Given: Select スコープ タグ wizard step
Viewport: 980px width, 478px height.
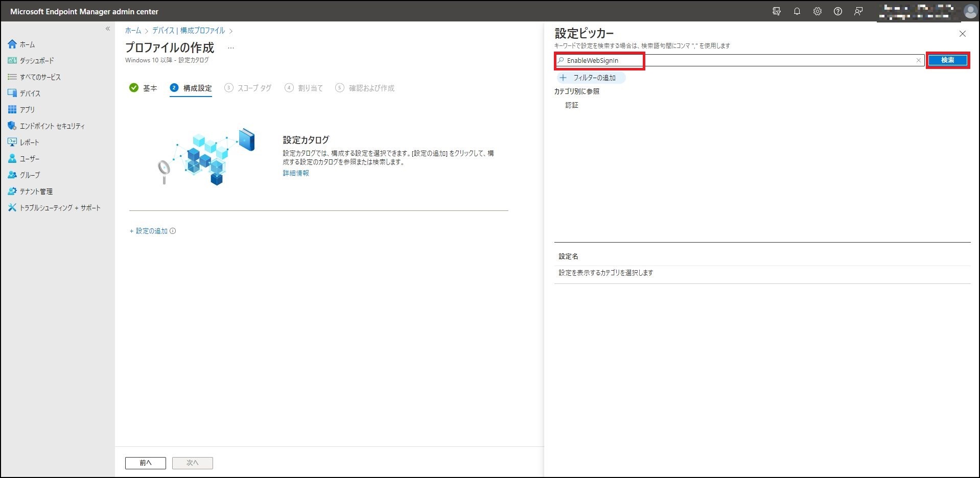Looking at the screenshot, I should (x=248, y=88).
